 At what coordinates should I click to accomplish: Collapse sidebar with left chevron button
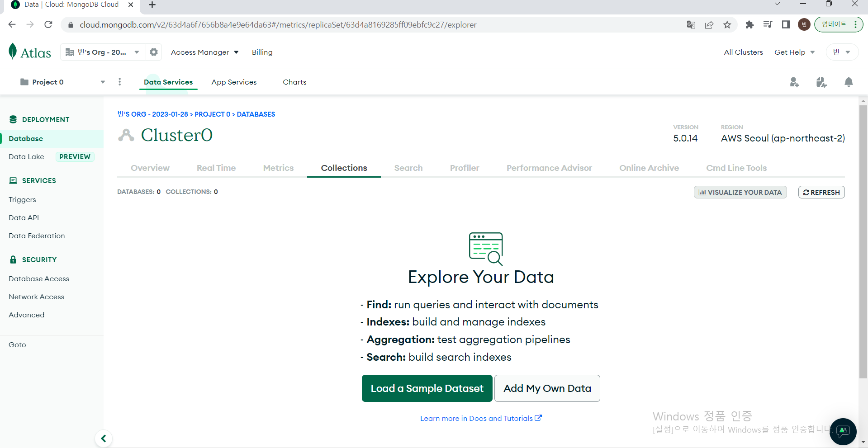pos(104,438)
